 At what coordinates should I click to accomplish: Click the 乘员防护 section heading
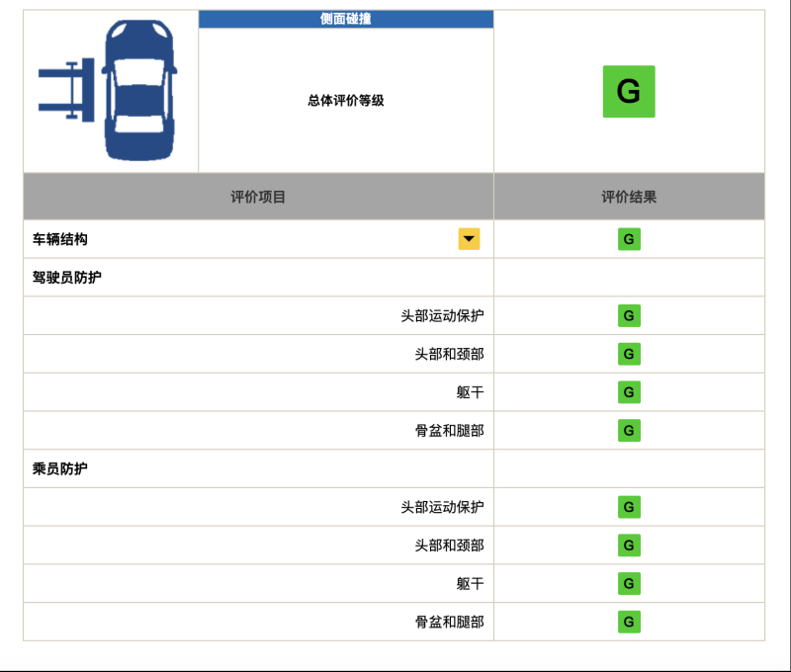coord(60,468)
